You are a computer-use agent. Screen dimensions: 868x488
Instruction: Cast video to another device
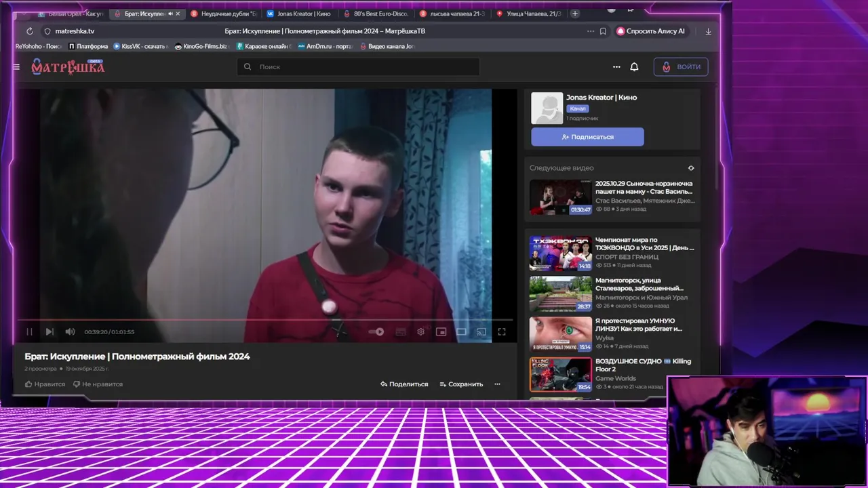coord(481,331)
